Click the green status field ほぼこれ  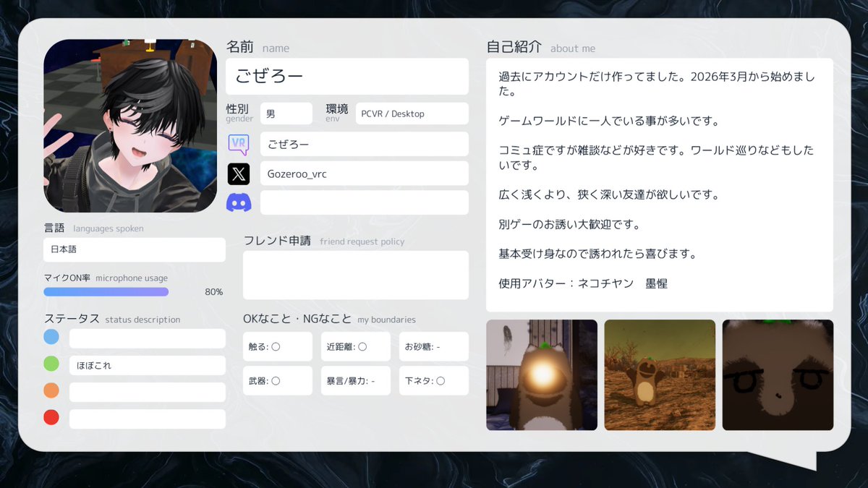tap(148, 365)
